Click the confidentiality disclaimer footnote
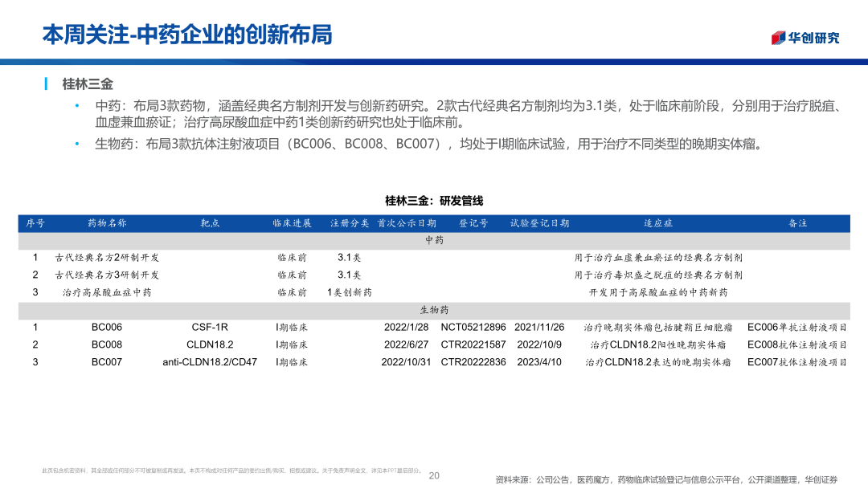The image size is (868, 485). point(232,471)
